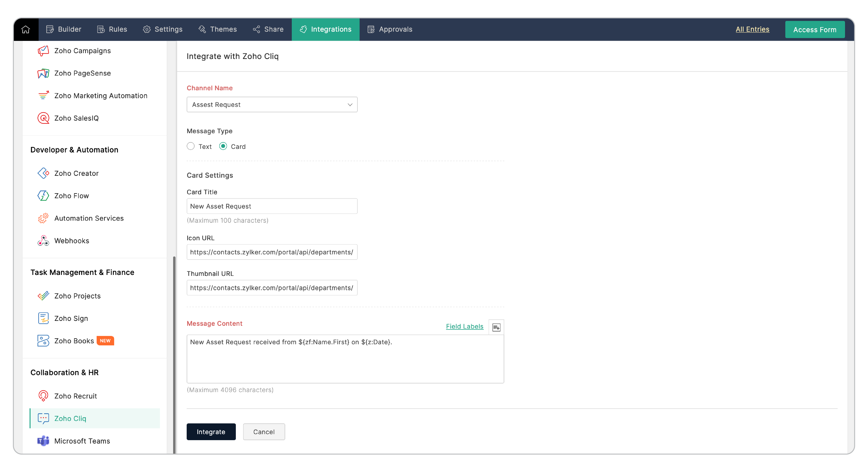
Task: Open Zoho Flow integration icon
Action: (x=43, y=196)
